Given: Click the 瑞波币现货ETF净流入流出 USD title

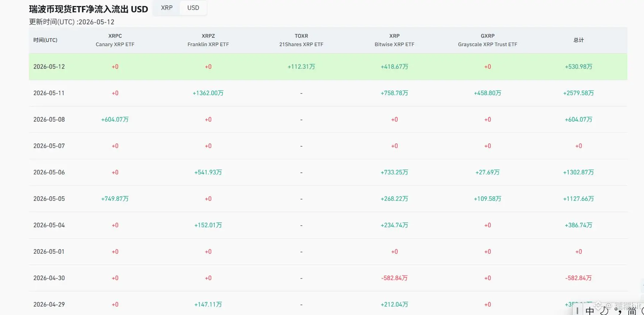Looking at the screenshot, I should (89, 9).
